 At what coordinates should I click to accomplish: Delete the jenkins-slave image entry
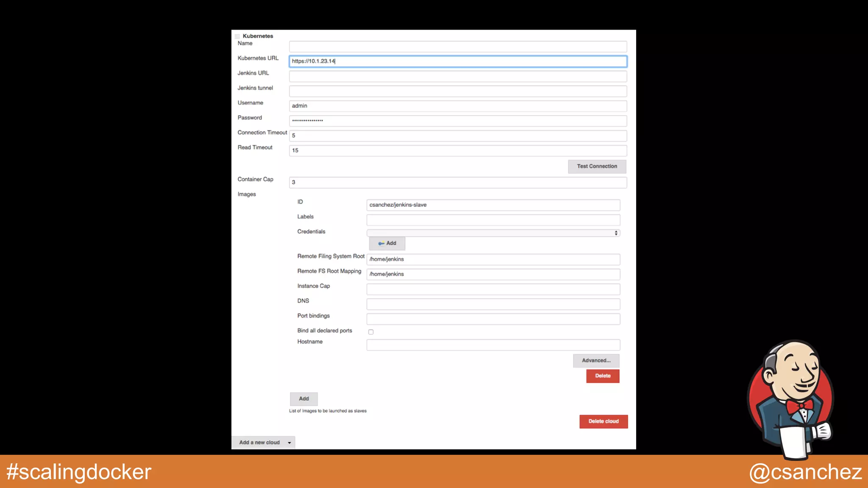pos(602,376)
